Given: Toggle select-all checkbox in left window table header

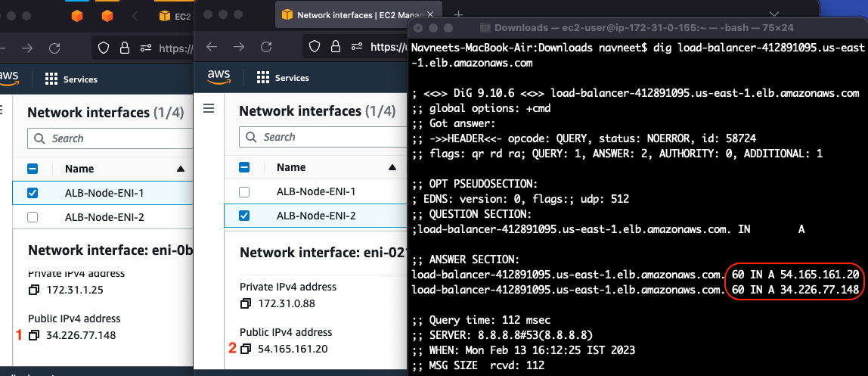Looking at the screenshot, I should tap(33, 169).
